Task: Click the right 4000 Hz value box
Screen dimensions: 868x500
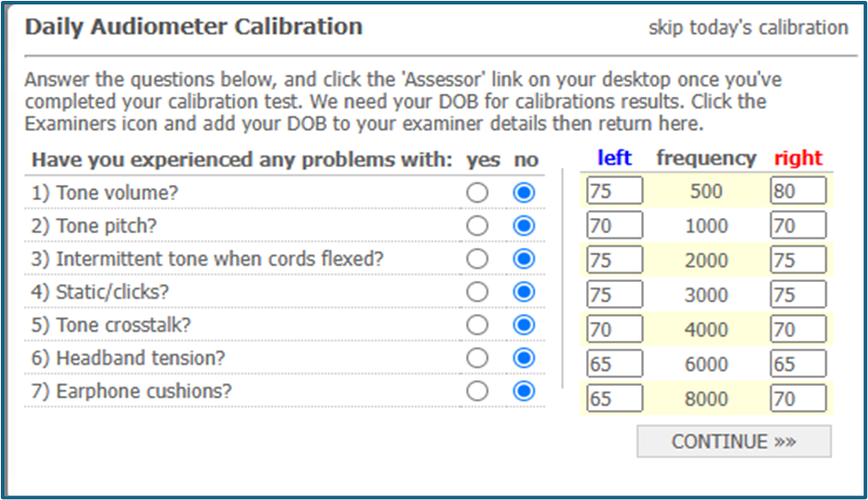Action: pyautogui.click(x=798, y=329)
